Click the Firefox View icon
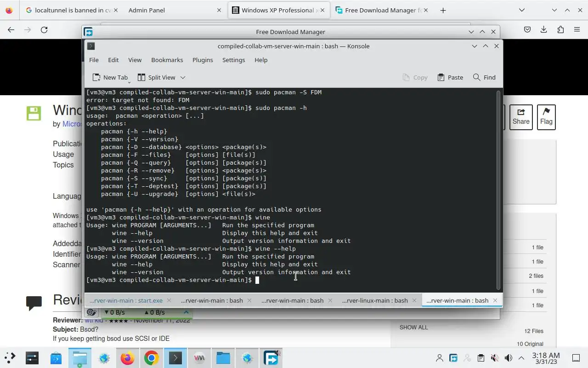Viewport: 588px width, 368px height. (9, 10)
